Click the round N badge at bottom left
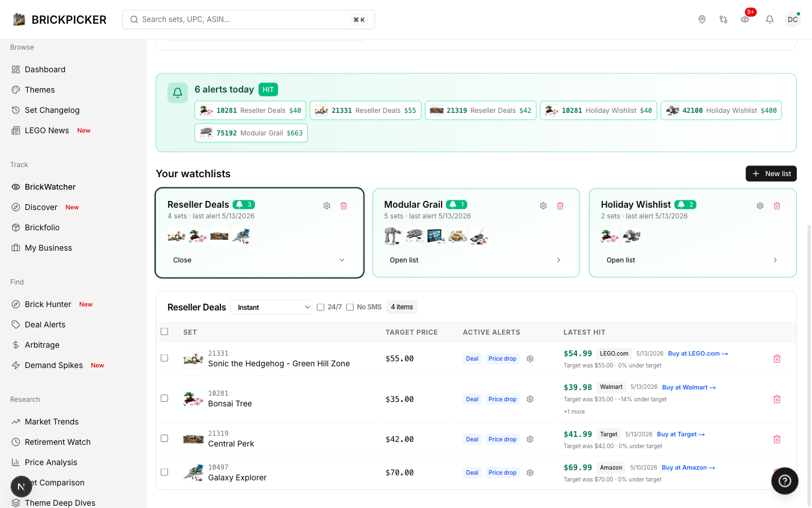Image resolution: width=812 pixels, height=508 pixels. pos(21,487)
